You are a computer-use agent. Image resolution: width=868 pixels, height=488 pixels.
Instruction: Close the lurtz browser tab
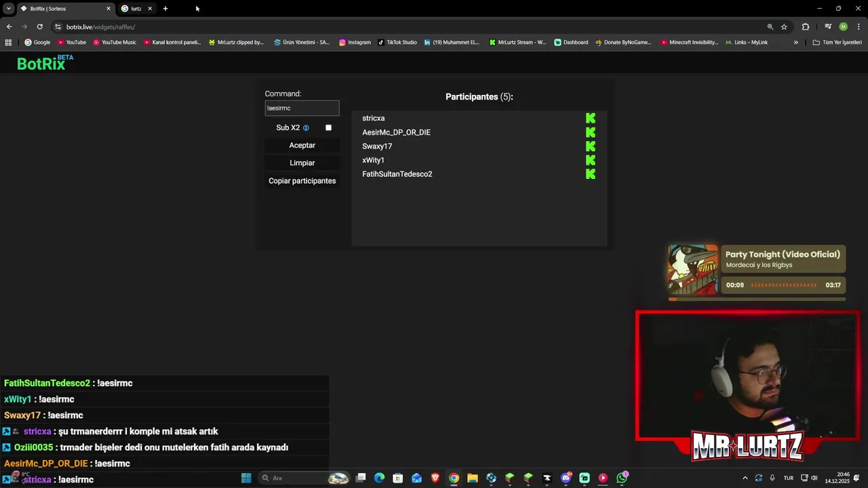tap(150, 9)
